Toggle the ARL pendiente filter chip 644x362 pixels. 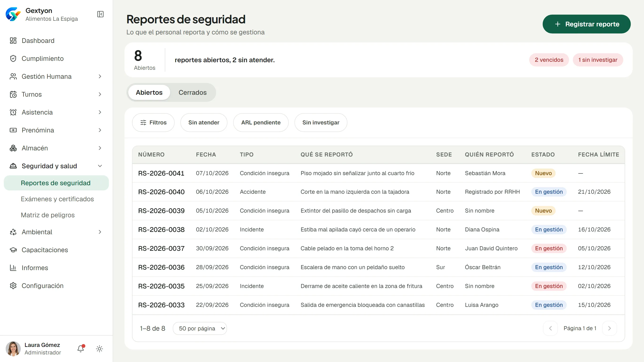pyautogui.click(x=261, y=123)
